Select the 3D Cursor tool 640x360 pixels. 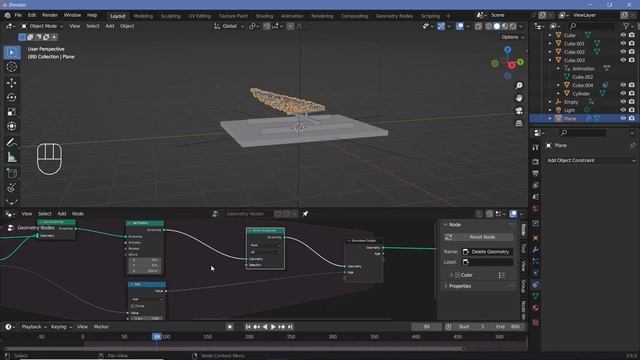click(x=12, y=67)
